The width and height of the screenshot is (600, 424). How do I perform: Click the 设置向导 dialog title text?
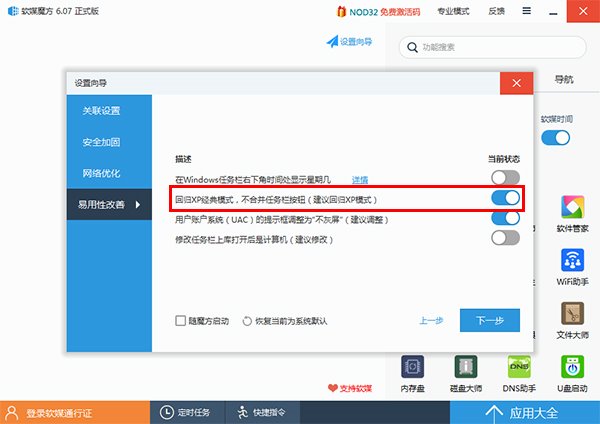(90, 83)
